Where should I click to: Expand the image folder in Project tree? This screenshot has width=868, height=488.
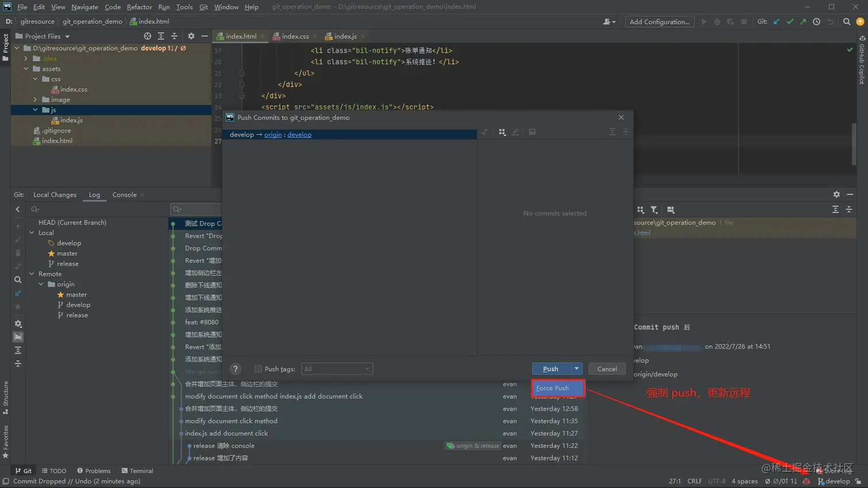click(35, 100)
